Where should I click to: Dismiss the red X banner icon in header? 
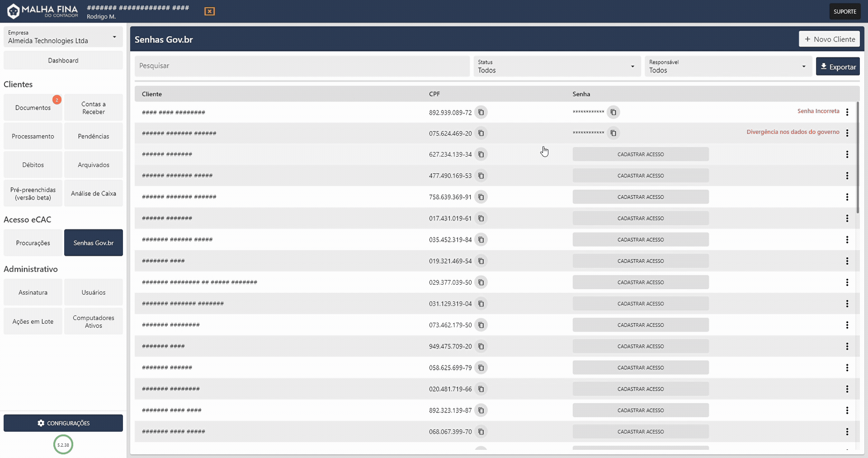(x=209, y=11)
